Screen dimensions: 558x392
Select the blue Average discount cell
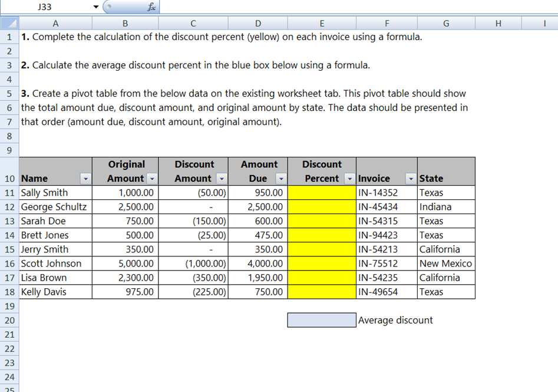point(321,319)
